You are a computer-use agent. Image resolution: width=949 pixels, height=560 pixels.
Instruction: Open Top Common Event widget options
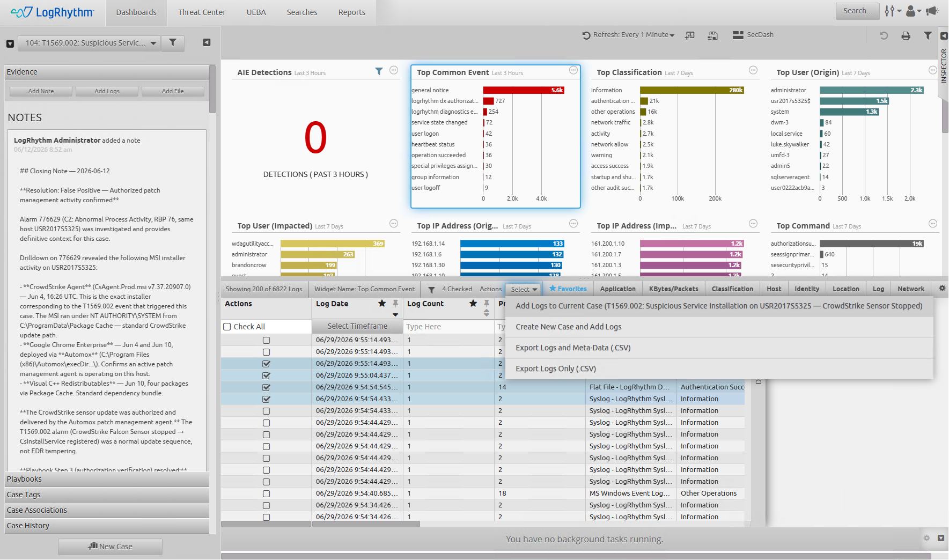point(573,70)
